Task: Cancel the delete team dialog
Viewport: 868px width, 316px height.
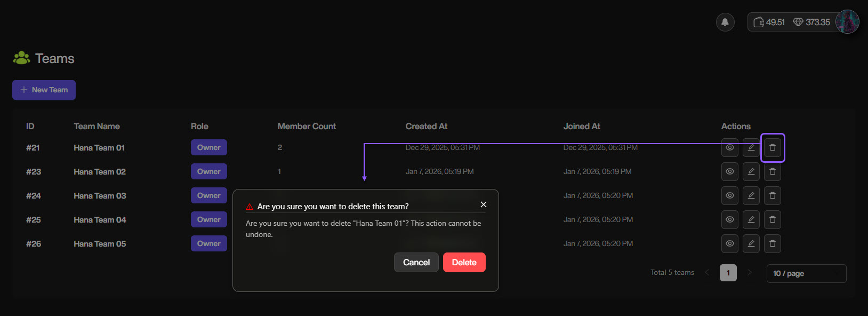Action: 416,262
